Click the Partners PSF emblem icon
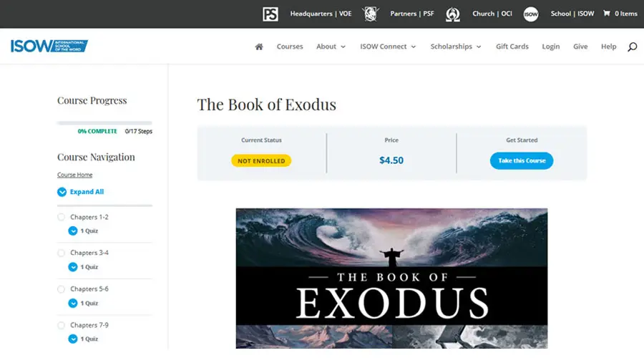Viewport: 644px width, 363px height. [x=370, y=14]
